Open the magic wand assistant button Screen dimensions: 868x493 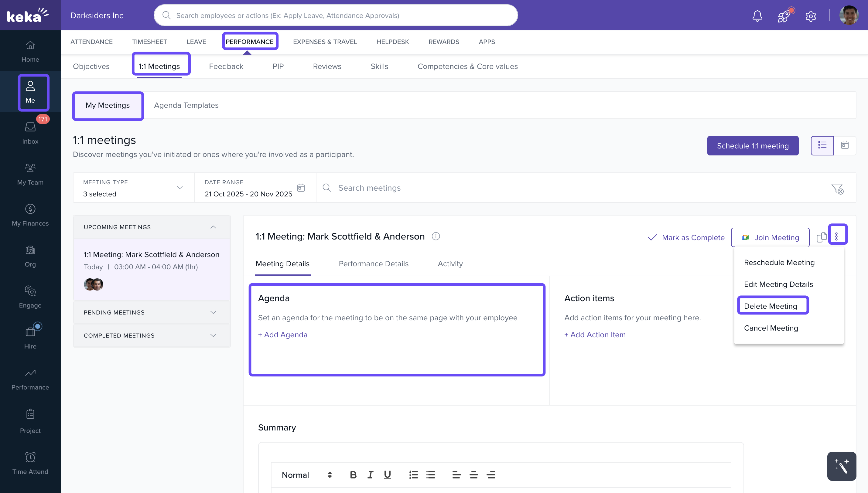(841, 466)
